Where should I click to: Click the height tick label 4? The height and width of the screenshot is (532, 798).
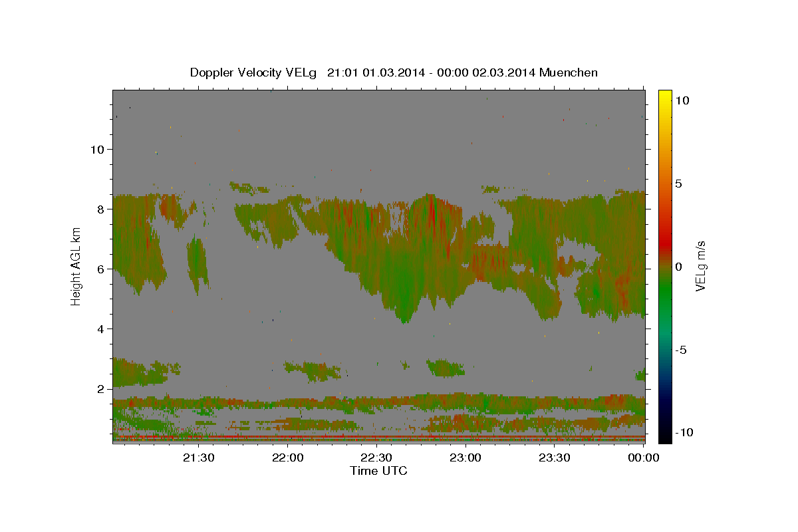point(100,329)
